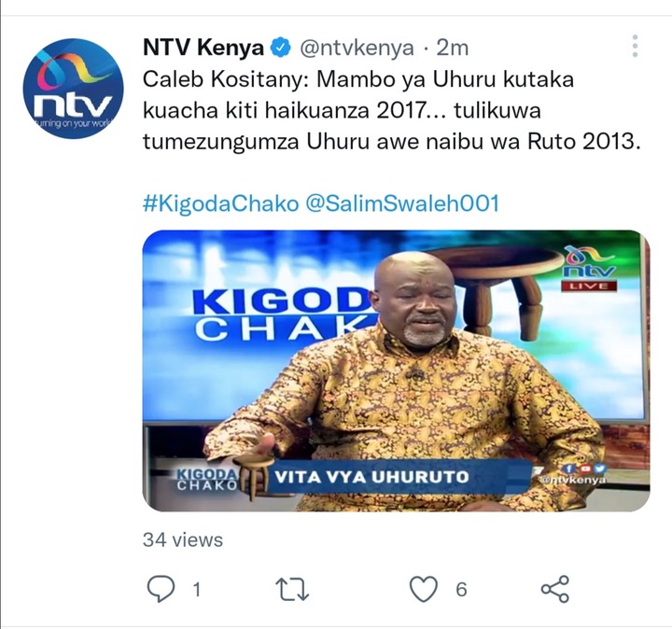Screen dimensions: 672x629
Task: Retweet with the arrows icon
Action: point(292,589)
